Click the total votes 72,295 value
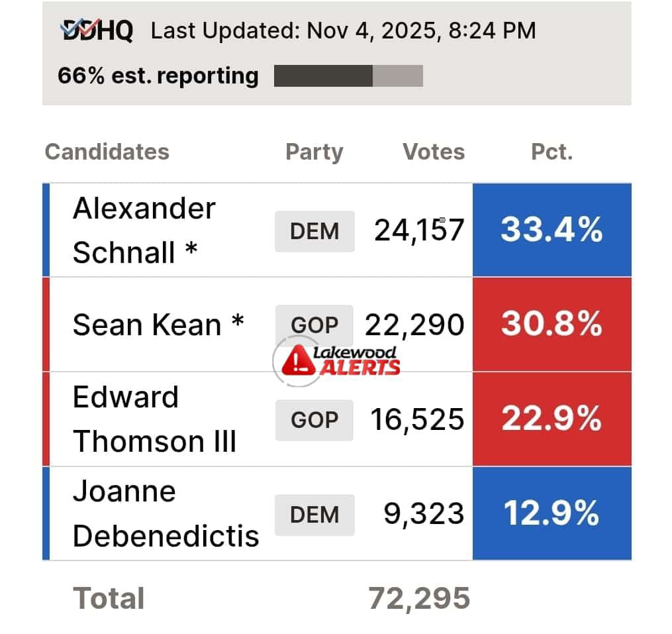 (419, 598)
